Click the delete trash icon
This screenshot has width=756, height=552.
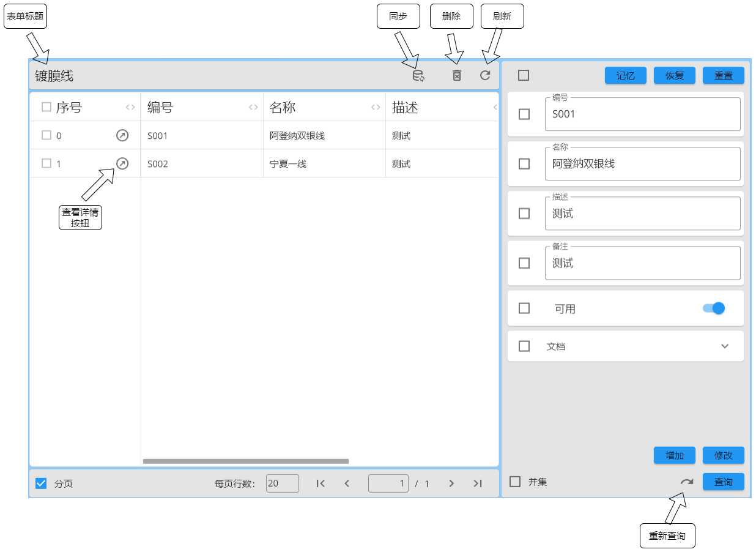point(456,75)
